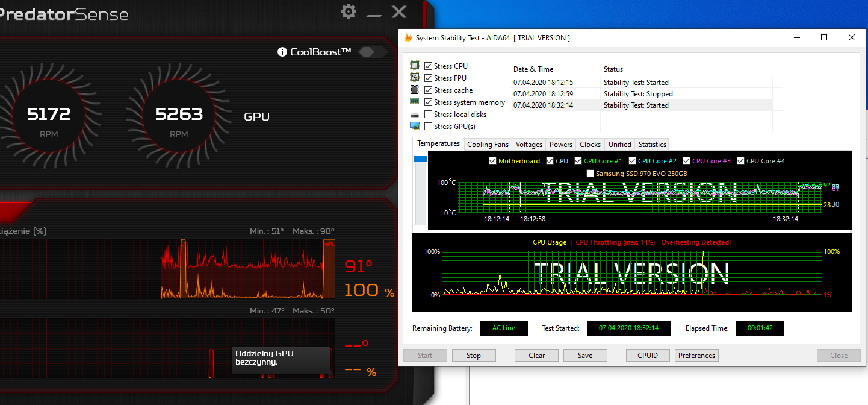Viewport: 868px width, 405px height.
Task: Click the CPU stress chip icon
Action: click(415, 65)
